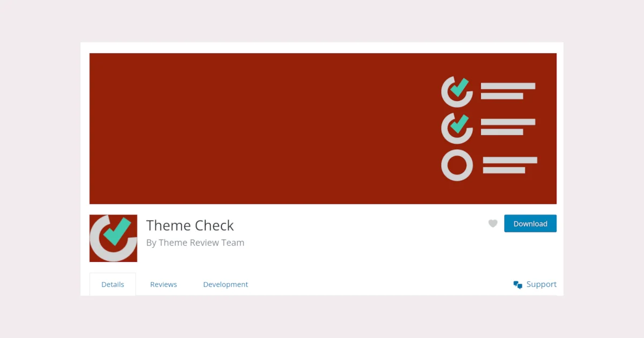Click gray bars beside empty circle
The width and height of the screenshot is (644, 338).
click(x=510, y=165)
